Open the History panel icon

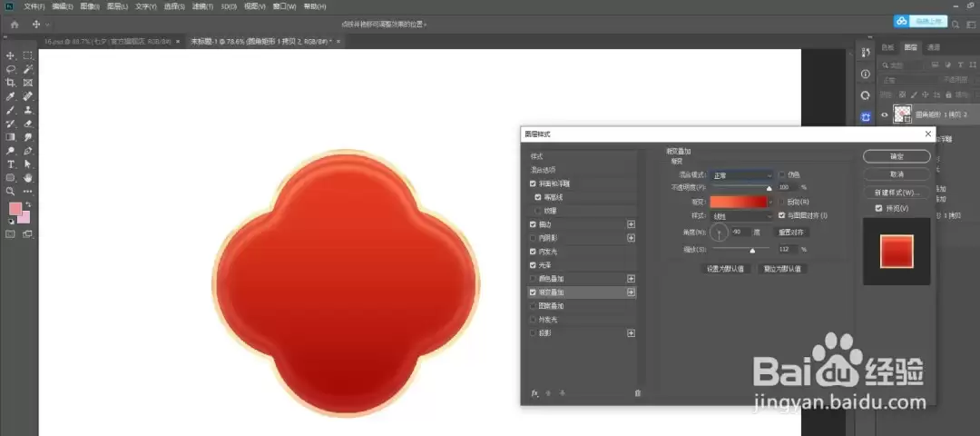(x=866, y=53)
